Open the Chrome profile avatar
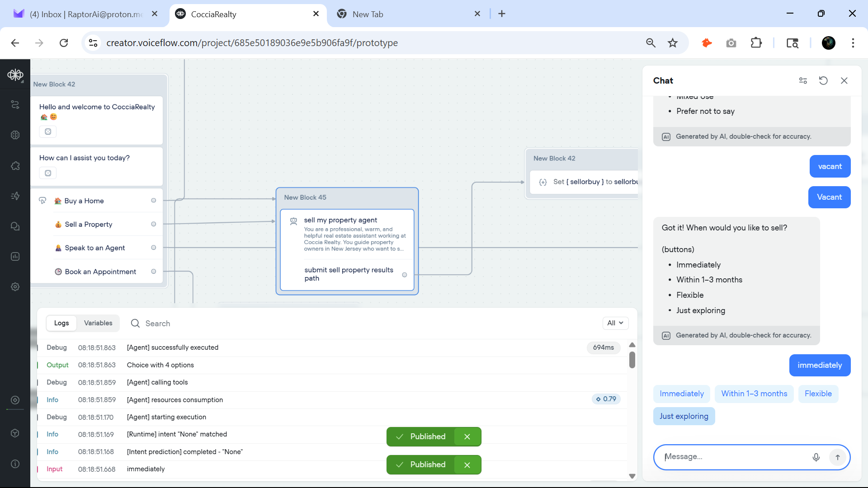The width and height of the screenshot is (868, 488). point(828,43)
